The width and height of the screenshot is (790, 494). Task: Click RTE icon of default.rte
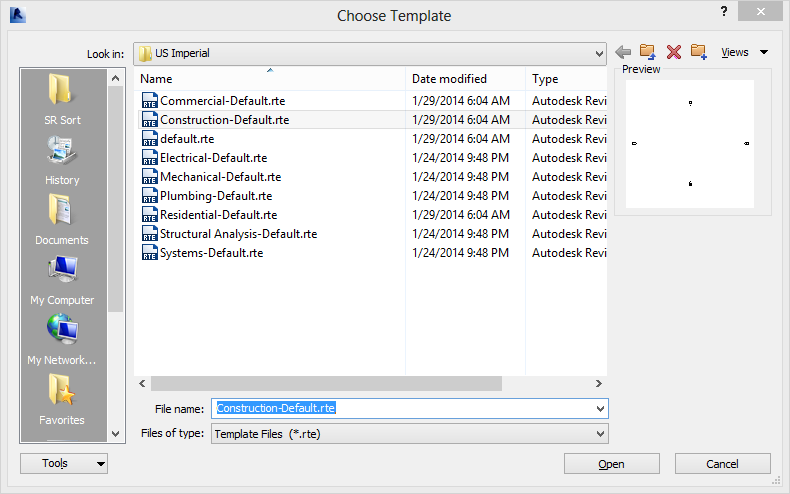(150, 139)
